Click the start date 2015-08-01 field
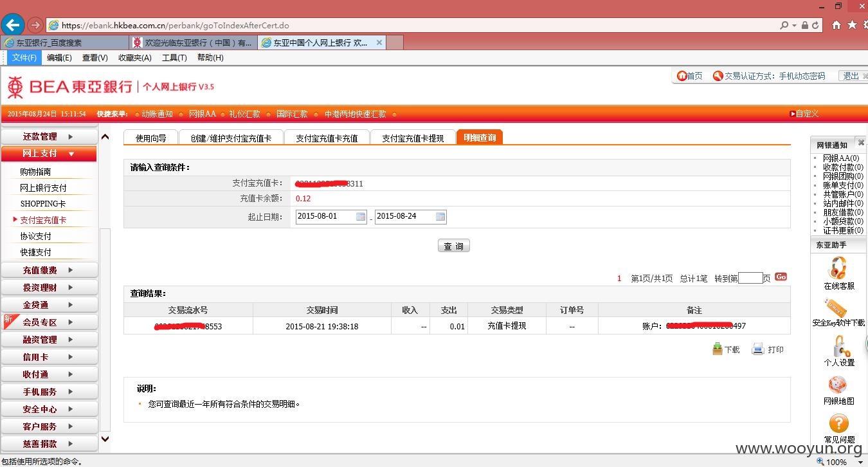The image size is (868, 467). pos(331,217)
